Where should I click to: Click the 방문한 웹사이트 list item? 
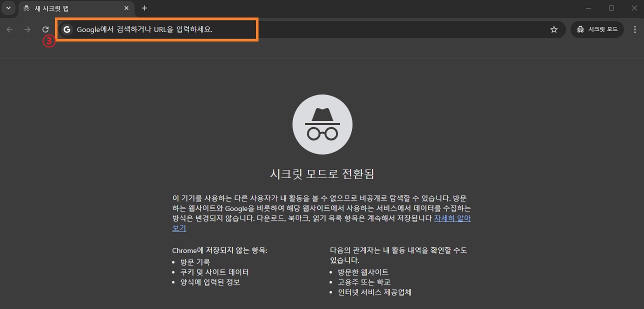pyautogui.click(x=363, y=272)
